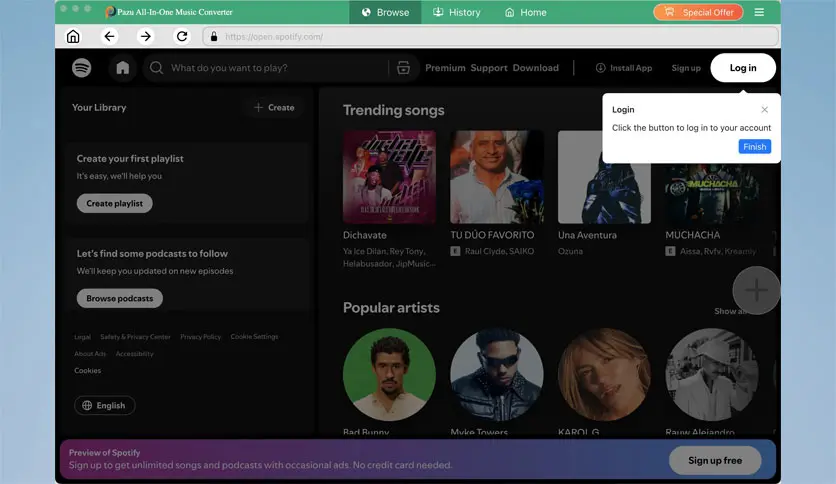Close the Login tooltip popup
836x484 pixels.
pos(765,109)
